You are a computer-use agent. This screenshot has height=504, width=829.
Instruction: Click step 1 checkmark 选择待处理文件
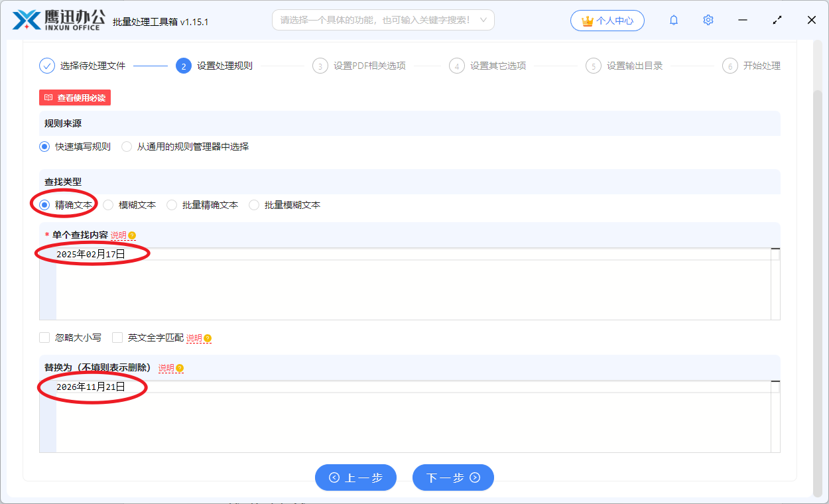click(x=82, y=66)
